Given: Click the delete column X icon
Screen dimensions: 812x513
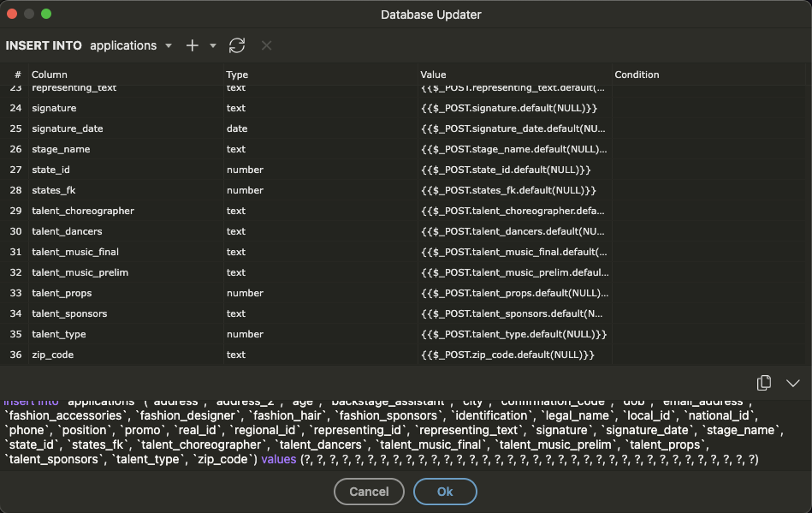Looking at the screenshot, I should (x=266, y=45).
